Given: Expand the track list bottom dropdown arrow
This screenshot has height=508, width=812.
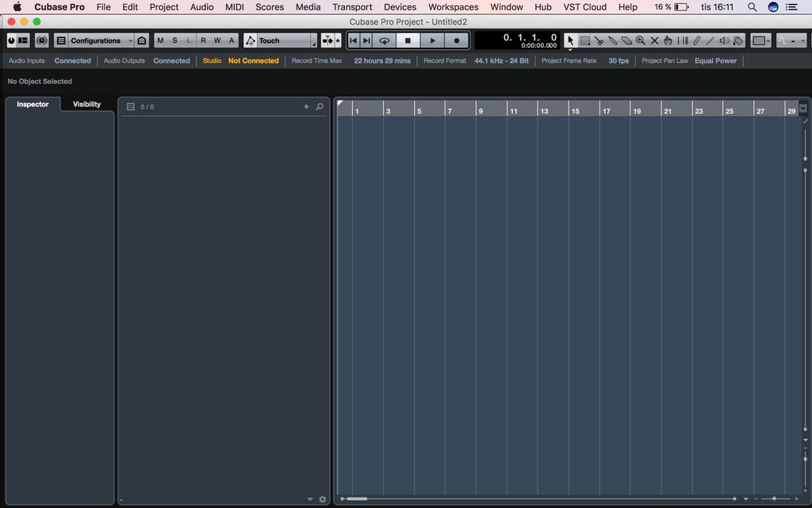Looking at the screenshot, I should [x=310, y=499].
